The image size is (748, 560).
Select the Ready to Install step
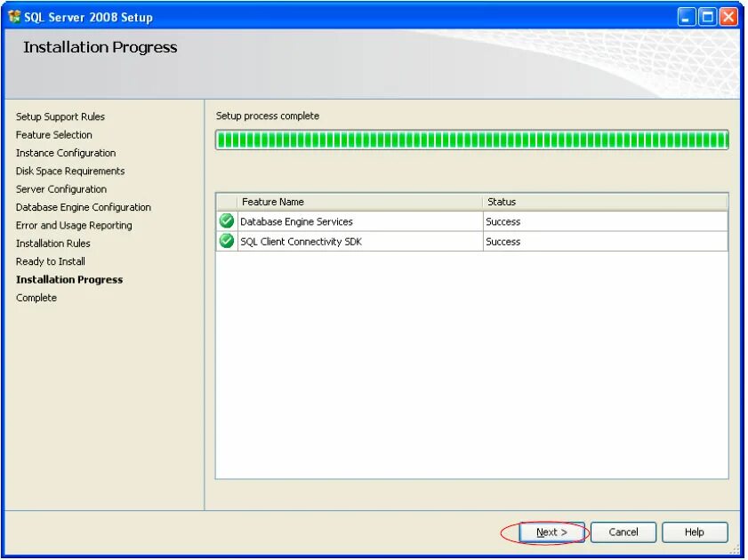tap(51, 261)
